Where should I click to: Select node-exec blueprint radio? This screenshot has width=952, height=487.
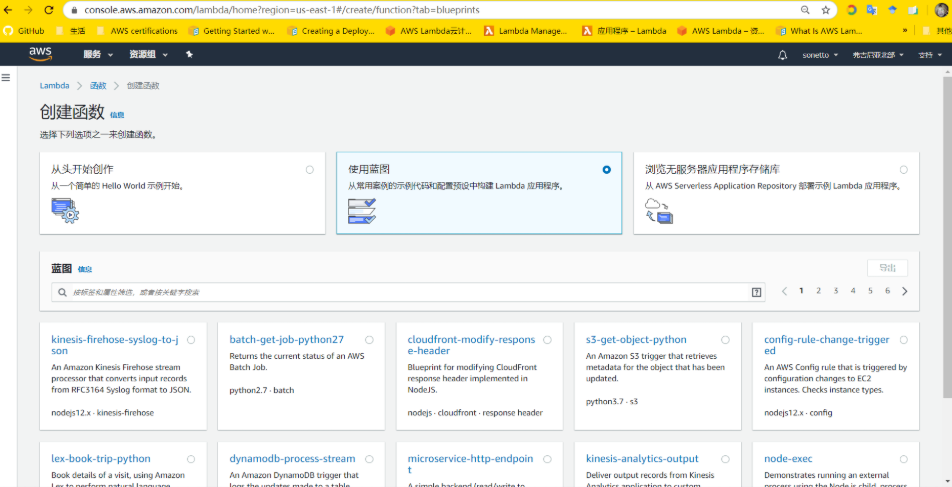click(x=903, y=459)
